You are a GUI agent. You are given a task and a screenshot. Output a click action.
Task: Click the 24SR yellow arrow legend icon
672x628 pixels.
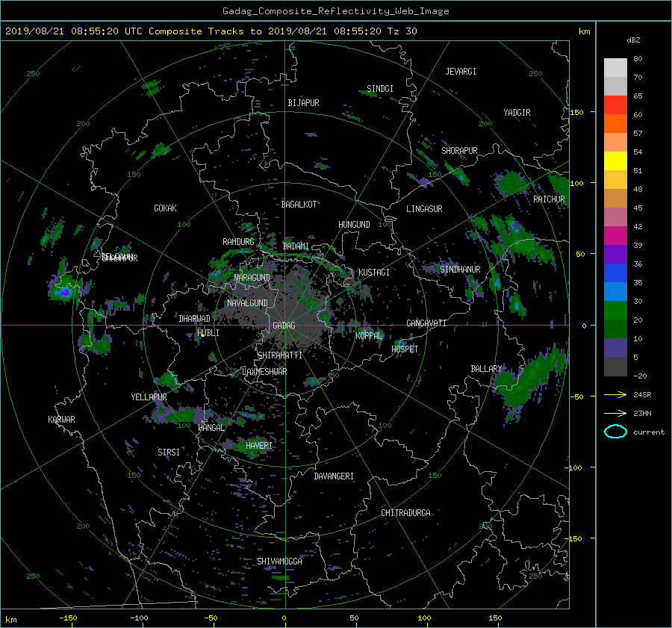pyautogui.click(x=615, y=394)
